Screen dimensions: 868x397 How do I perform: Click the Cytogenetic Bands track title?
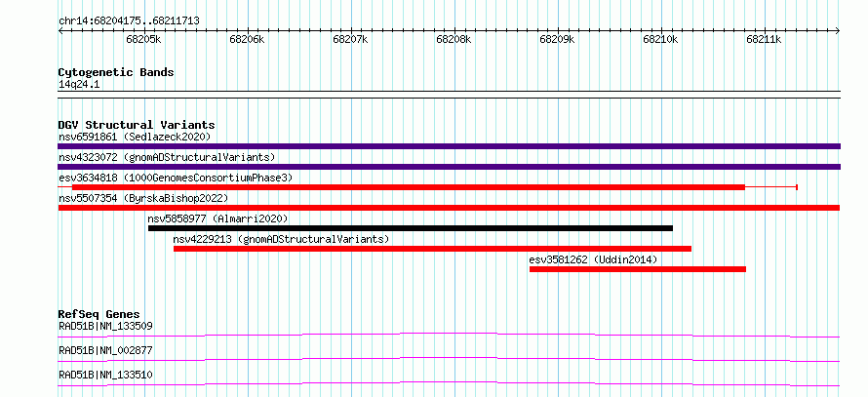tap(116, 72)
